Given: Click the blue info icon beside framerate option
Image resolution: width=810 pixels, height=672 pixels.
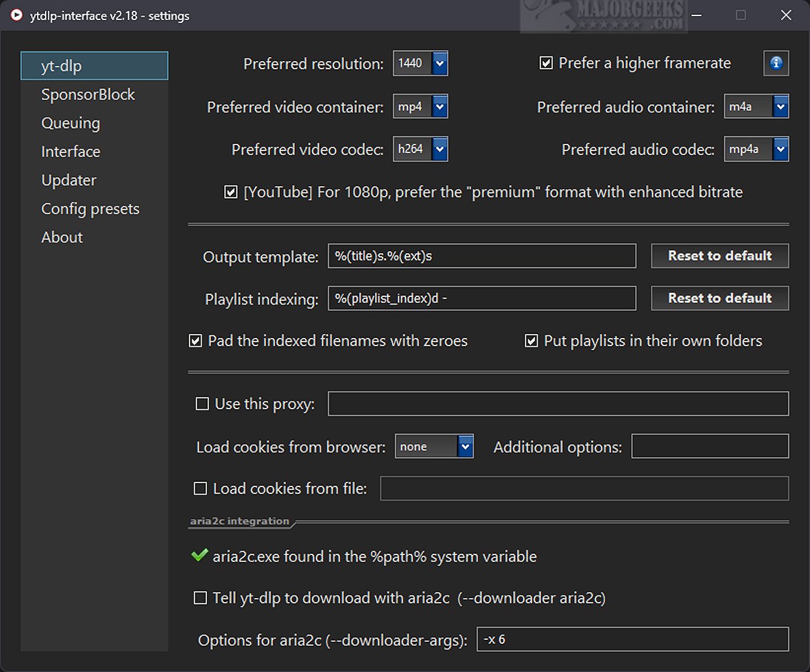Looking at the screenshot, I should (776, 63).
